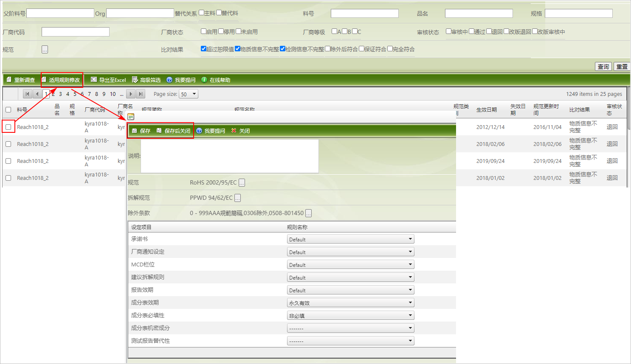Open the Page size dropdown
This screenshot has height=364, width=631.
(189, 94)
